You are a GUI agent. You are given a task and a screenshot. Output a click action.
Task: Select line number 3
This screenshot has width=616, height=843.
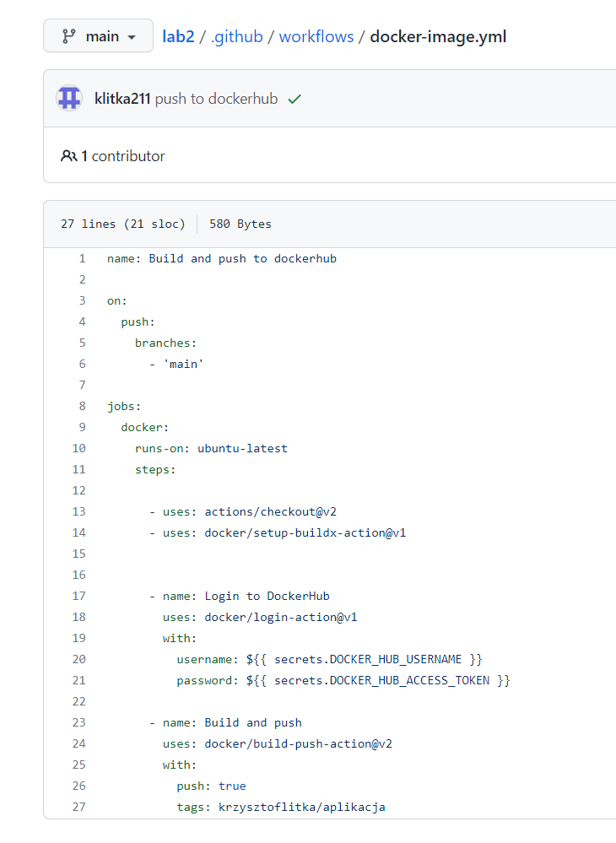tap(82, 300)
